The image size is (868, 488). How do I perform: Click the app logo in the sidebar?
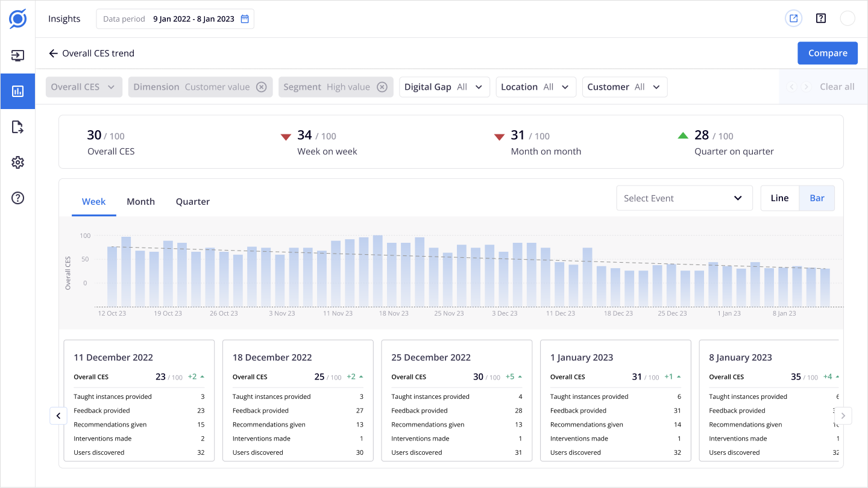[x=17, y=19]
